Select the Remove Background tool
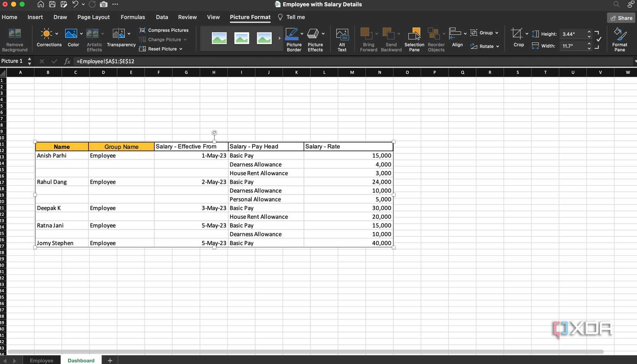The width and height of the screenshot is (637, 364). [14, 39]
